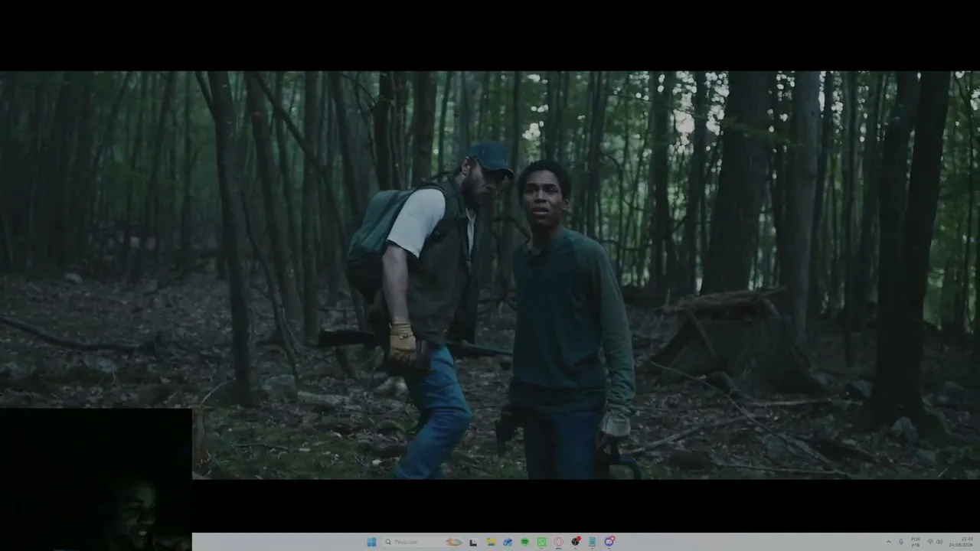
Task: Open the OBS Studio taskbar icon
Action: (575, 542)
